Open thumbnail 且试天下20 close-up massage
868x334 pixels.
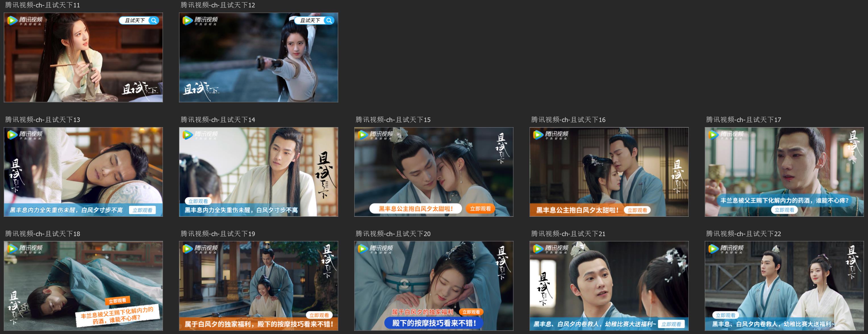(434, 286)
